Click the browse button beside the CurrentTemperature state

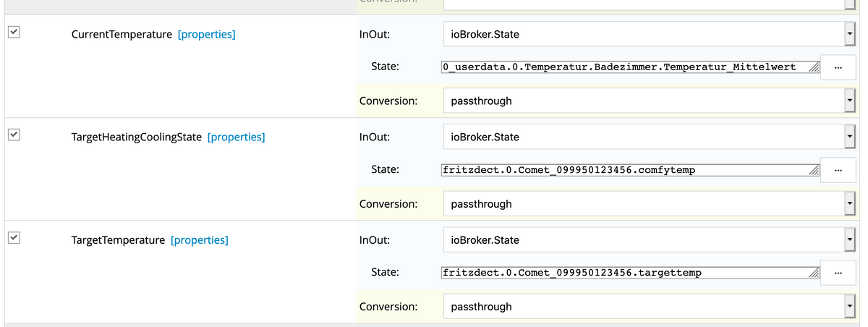838,68
